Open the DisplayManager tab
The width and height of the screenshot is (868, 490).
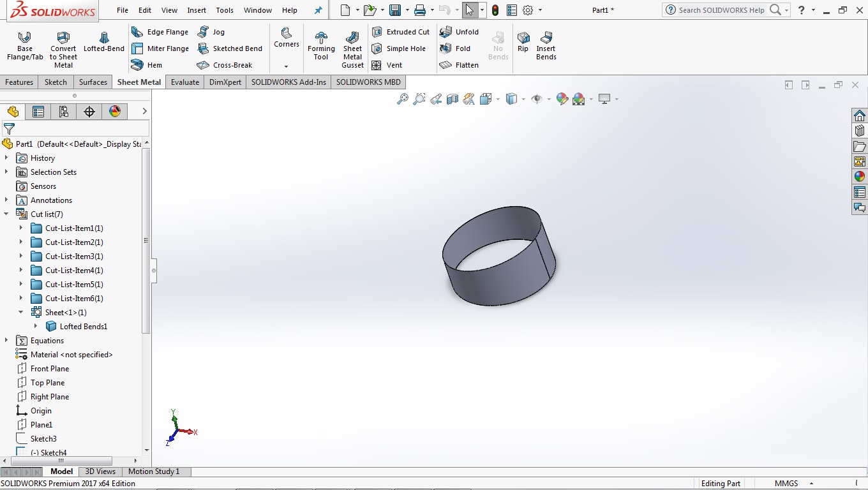tap(115, 112)
